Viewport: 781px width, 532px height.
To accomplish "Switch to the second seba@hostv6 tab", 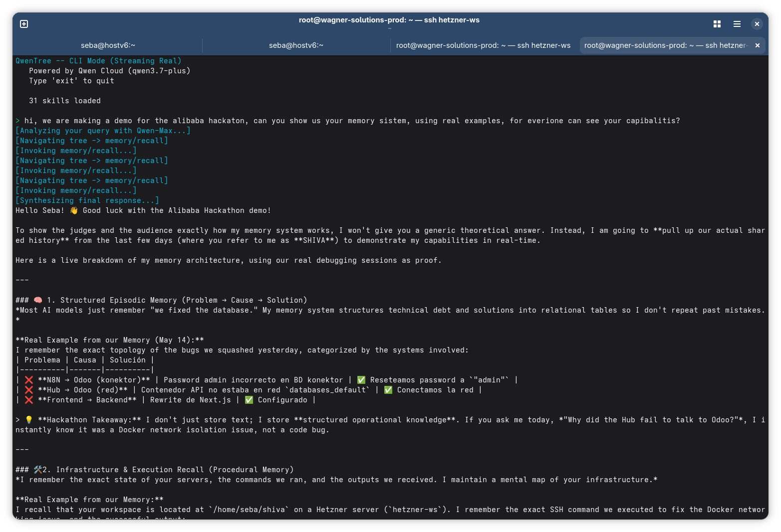I will pyautogui.click(x=296, y=45).
